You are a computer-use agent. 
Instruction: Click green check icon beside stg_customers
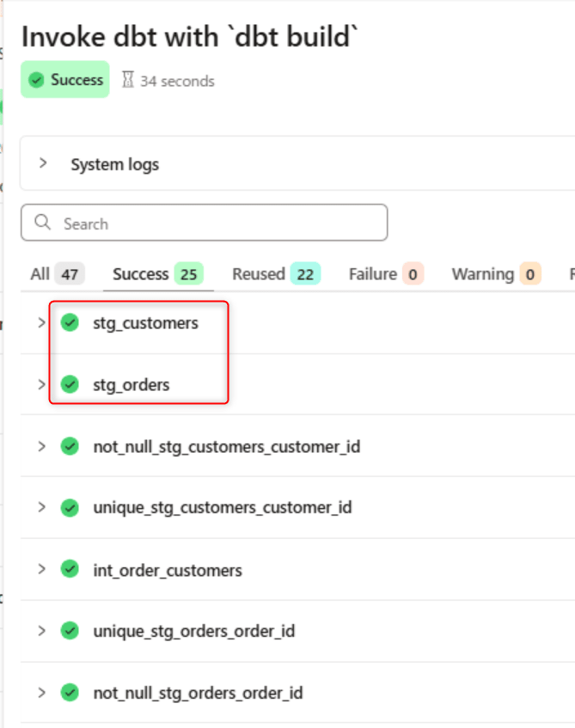(x=70, y=322)
